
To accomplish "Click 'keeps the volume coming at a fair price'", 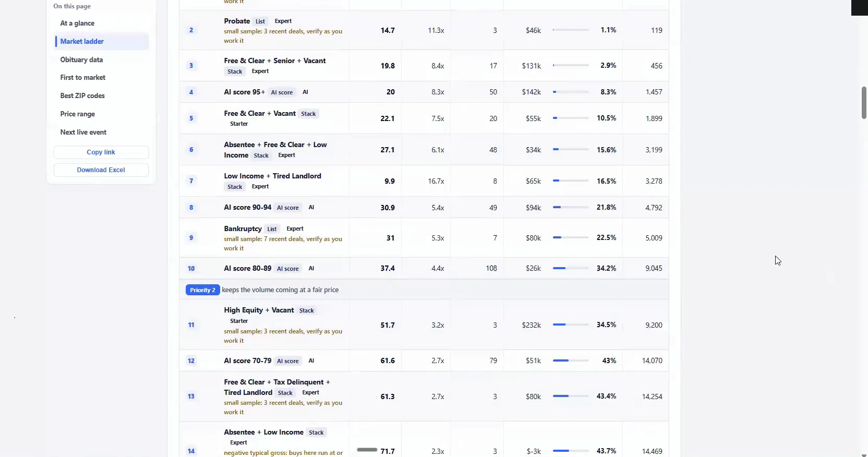I will pos(281,290).
